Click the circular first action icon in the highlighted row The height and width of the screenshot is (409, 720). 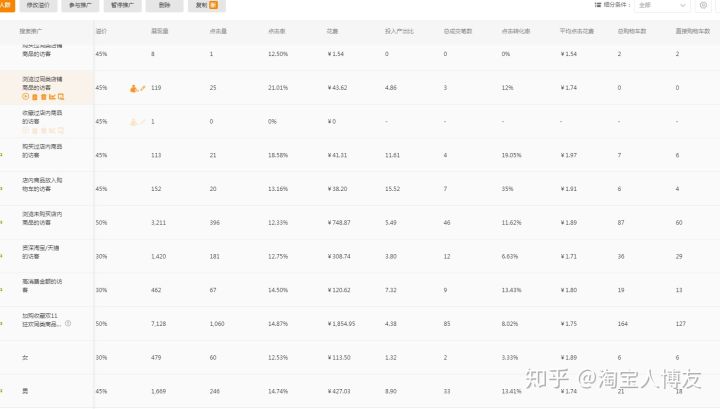(26, 96)
